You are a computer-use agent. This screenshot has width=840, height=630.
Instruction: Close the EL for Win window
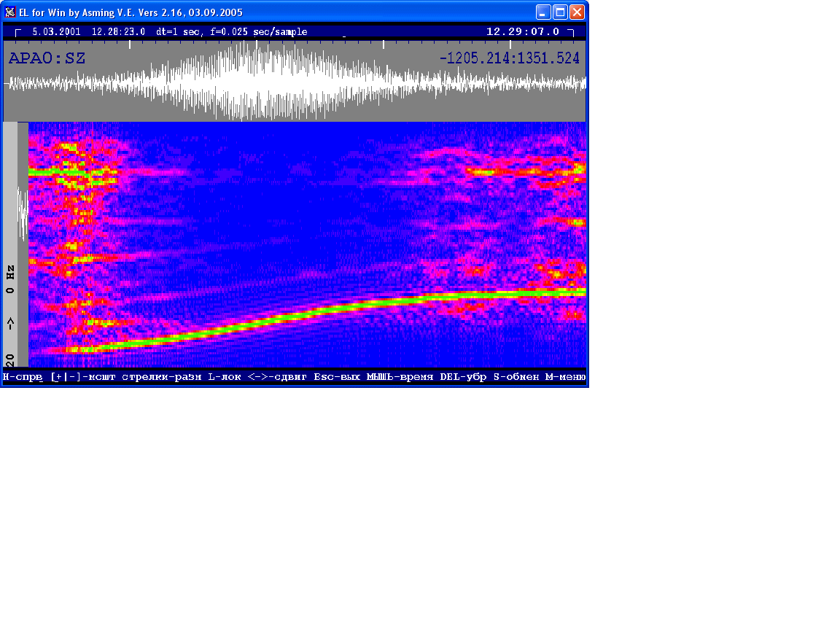(x=577, y=12)
